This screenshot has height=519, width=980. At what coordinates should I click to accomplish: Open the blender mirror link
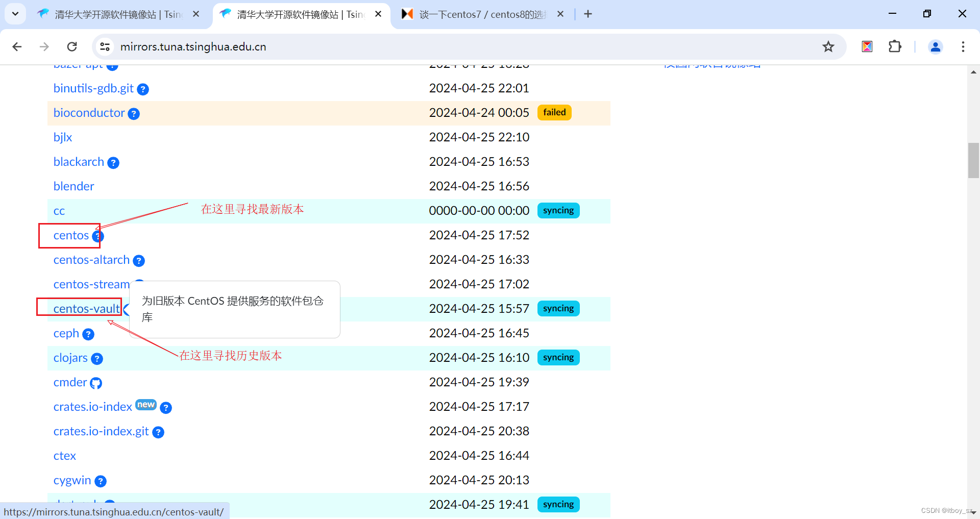point(73,186)
